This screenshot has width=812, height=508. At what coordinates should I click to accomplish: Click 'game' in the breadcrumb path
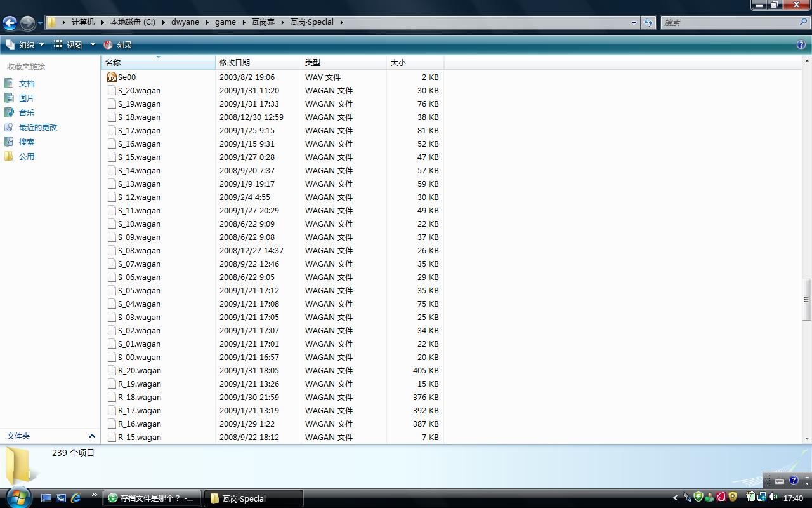click(225, 22)
